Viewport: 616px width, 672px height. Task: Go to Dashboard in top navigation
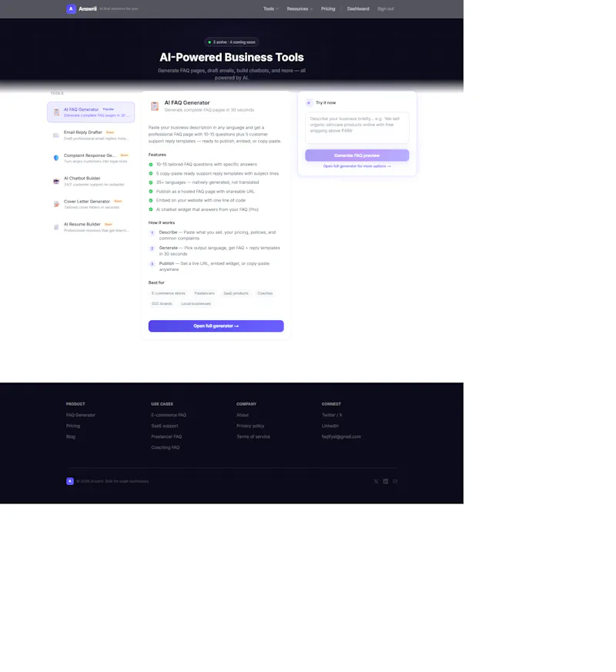358,9
